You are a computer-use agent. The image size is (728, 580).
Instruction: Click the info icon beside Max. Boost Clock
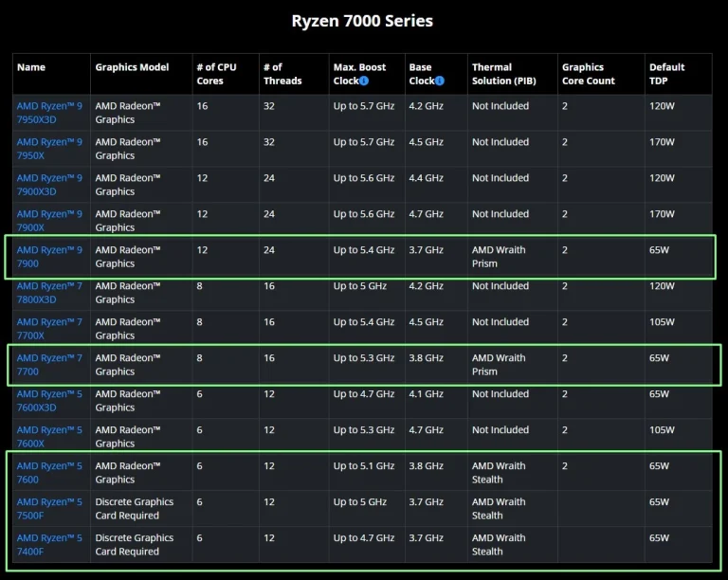(x=366, y=82)
